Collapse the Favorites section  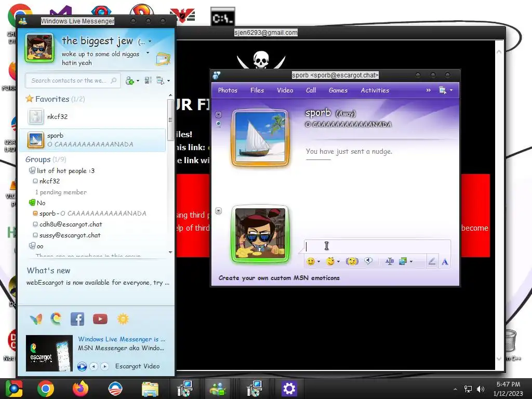(52, 99)
